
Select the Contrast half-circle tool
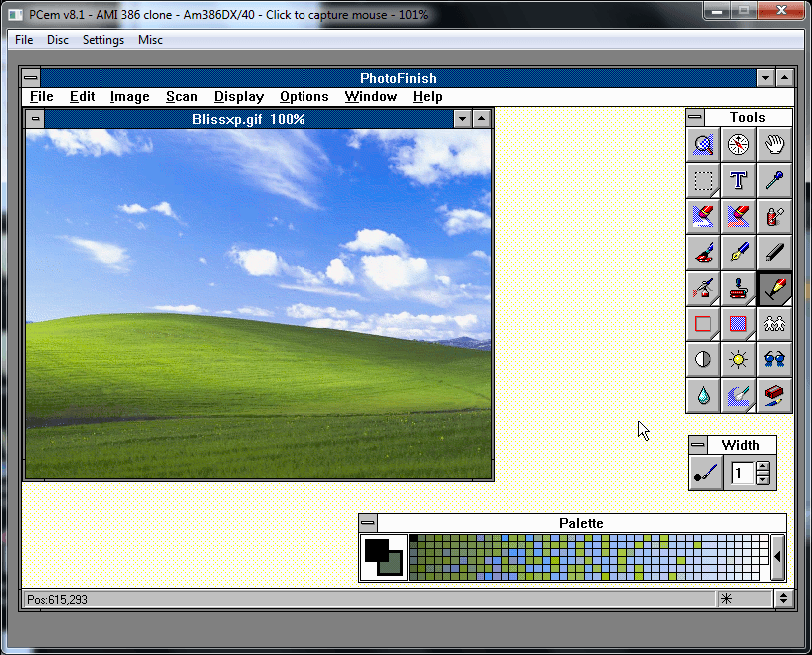coord(703,359)
